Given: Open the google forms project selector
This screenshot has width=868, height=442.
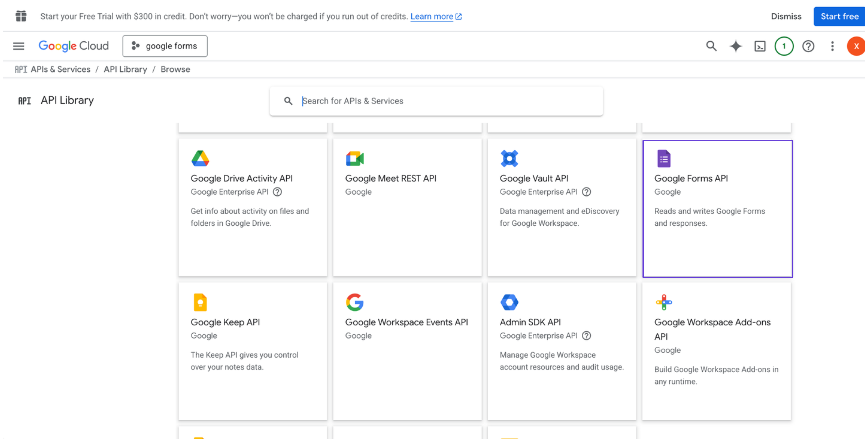Looking at the screenshot, I should [x=165, y=46].
